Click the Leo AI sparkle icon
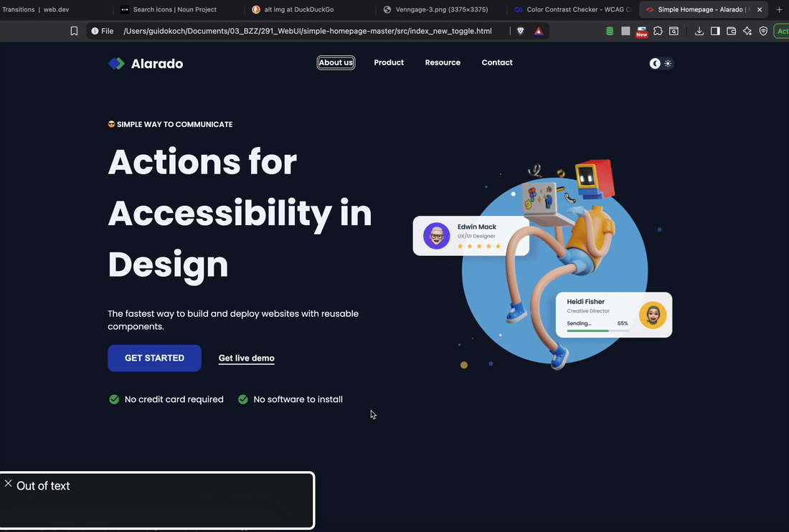The image size is (789, 532). coord(747,32)
